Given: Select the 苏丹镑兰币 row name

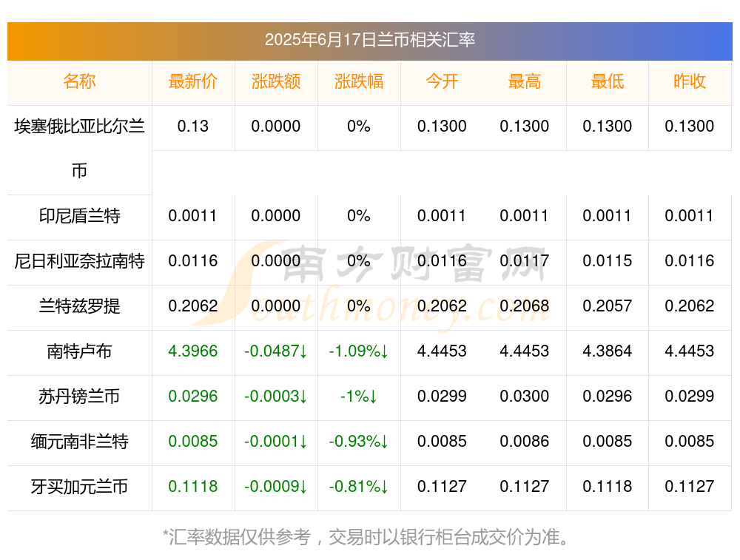Looking at the screenshot, I should pyautogui.click(x=79, y=397).
